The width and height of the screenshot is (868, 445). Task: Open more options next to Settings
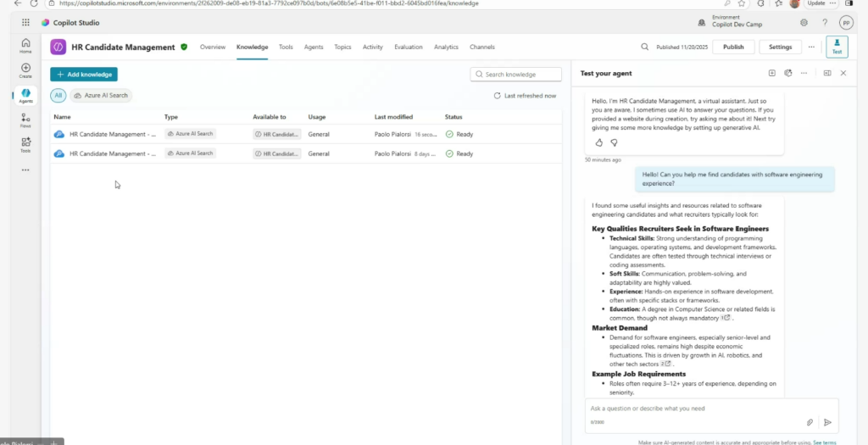pyautogui.click(x=812, y=47)
